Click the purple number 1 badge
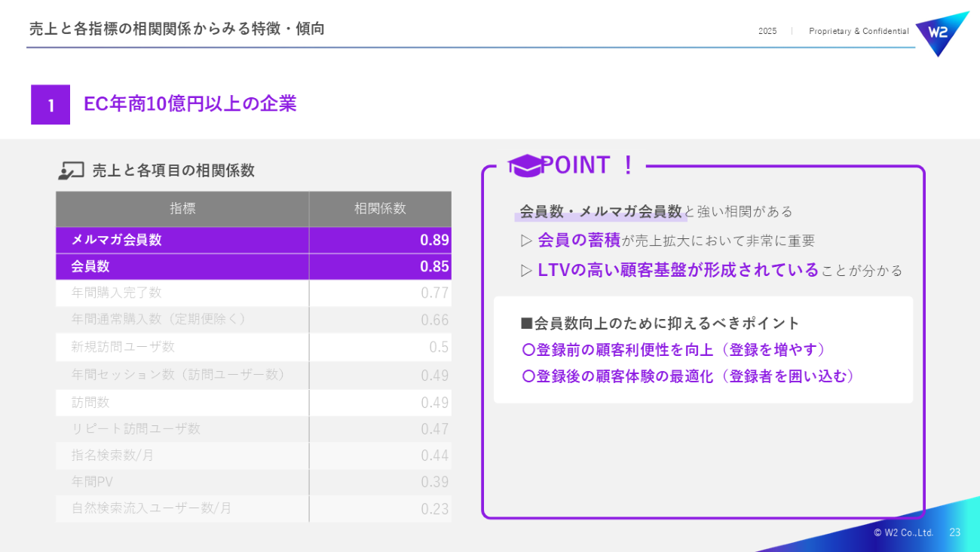The width and height of the screenshot is (980, 552). (x=51, y=105)
